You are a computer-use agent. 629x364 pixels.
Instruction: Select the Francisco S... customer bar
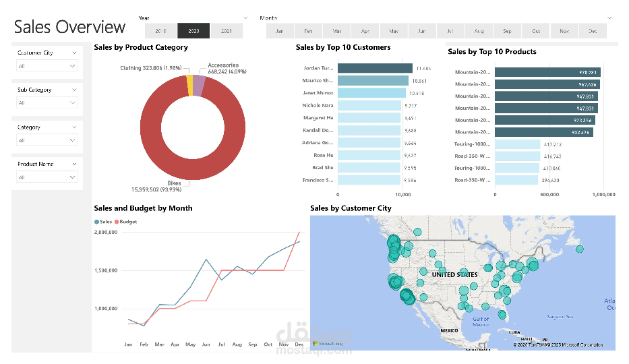(369, 180)
